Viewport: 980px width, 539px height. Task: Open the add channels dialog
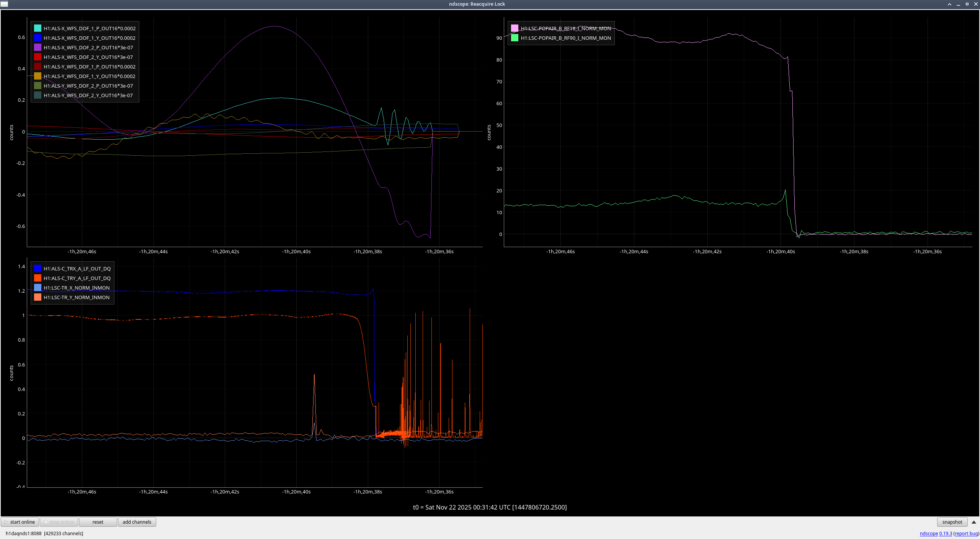[x=137, y=522]
